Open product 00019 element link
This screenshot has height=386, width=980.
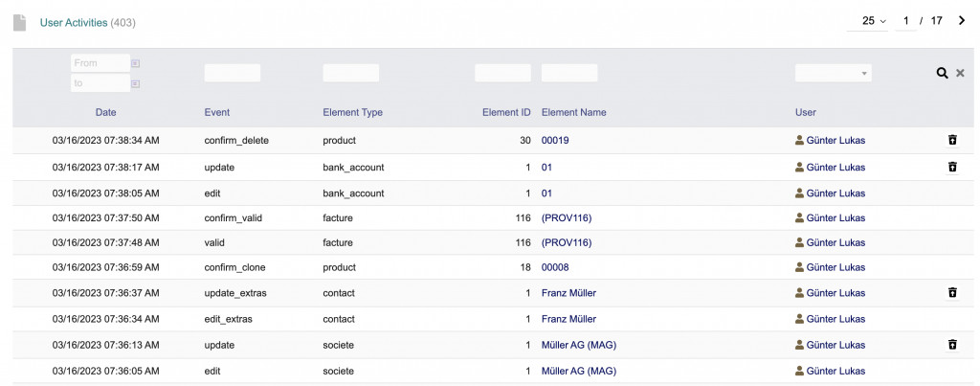tap(555, 140)
